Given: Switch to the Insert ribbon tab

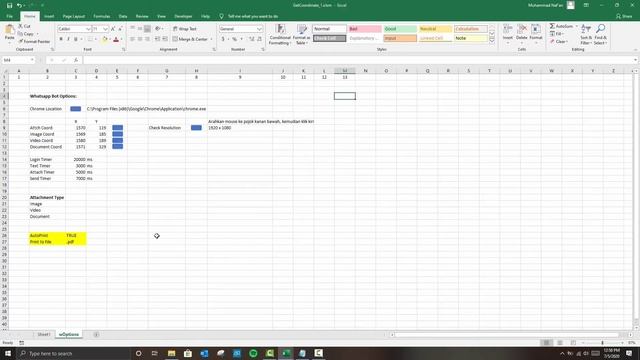Looking at the screenshot, I should 49,16.
